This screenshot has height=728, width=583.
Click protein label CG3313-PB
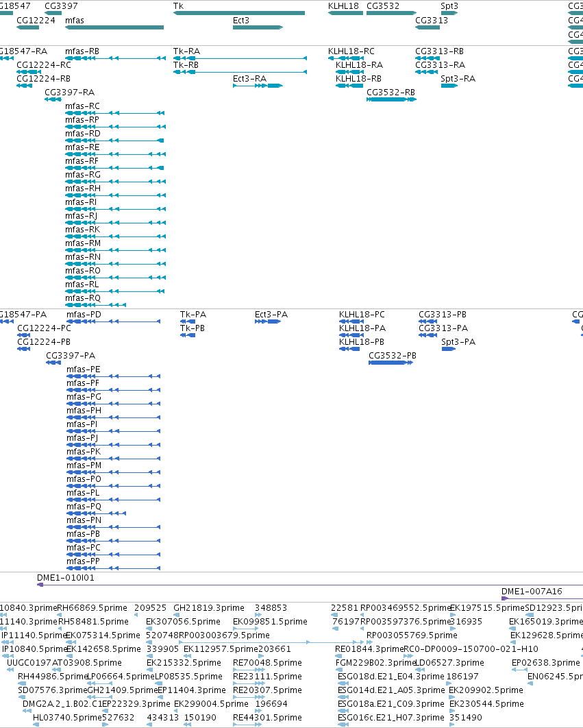[x=443, y=315]
